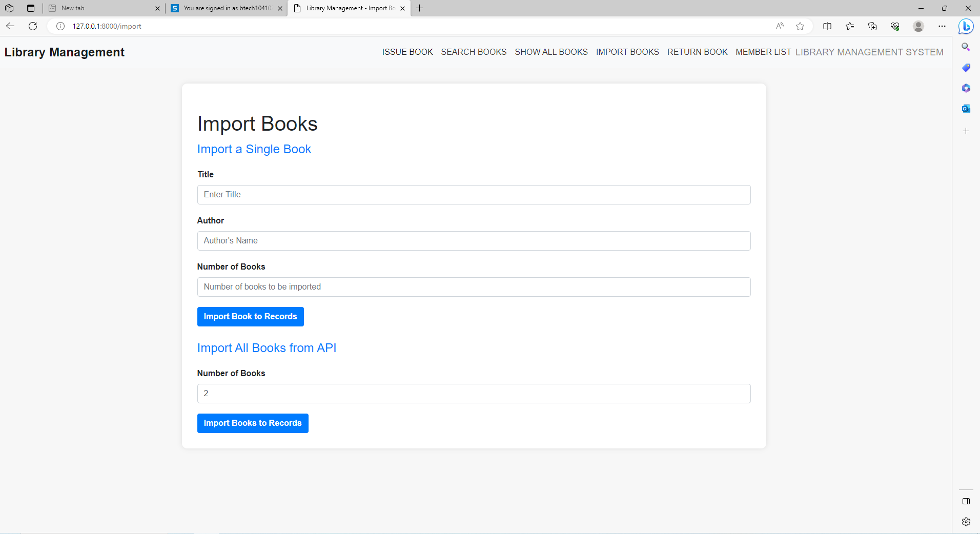Open the Favorites list
Image resolution: width=980 pixels, height=534 pixels.
(x=850, y=26)
